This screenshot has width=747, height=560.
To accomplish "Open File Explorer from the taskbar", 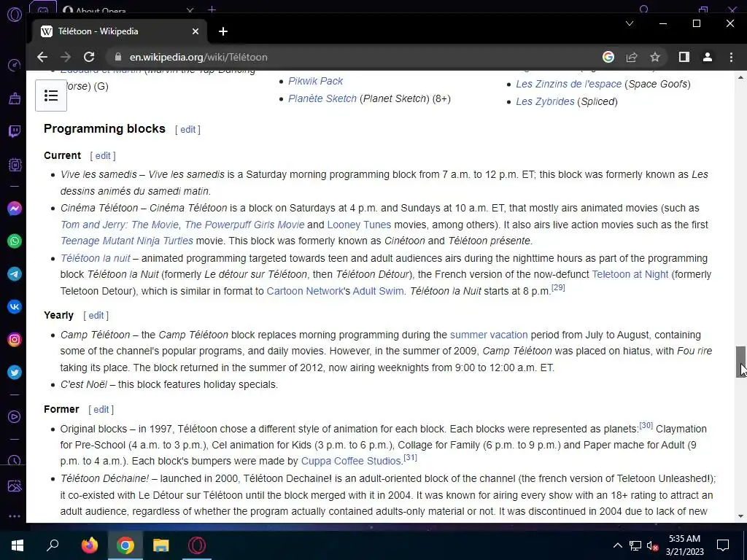I will click(x=161, y=545).
